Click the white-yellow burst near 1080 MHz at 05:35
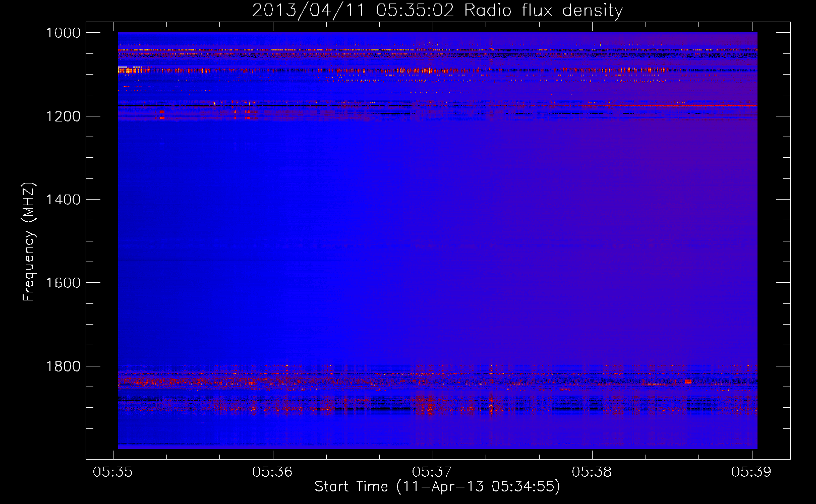Image resolution: width=816 pixels, height=504 pixels. pos(123,67)
